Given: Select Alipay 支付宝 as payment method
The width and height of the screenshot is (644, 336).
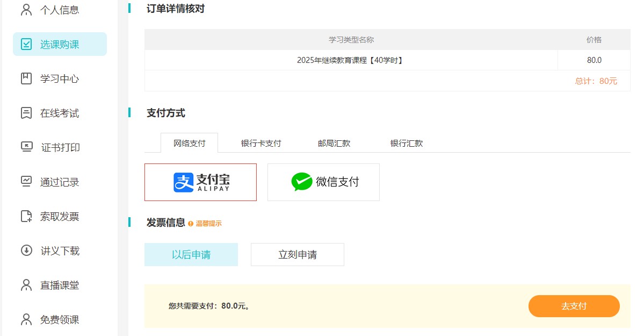Looking at the screenshot, I should [x=200, y=182].
